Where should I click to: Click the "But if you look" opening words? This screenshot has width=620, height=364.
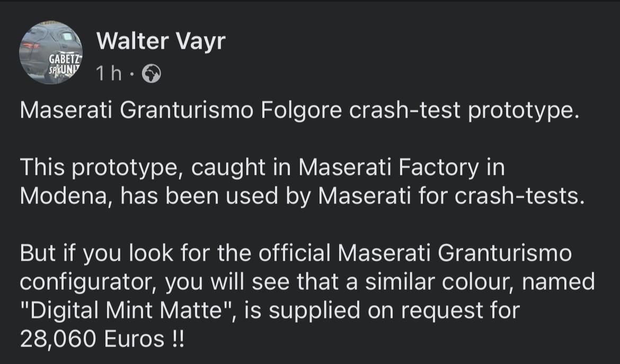coord(96,253)
